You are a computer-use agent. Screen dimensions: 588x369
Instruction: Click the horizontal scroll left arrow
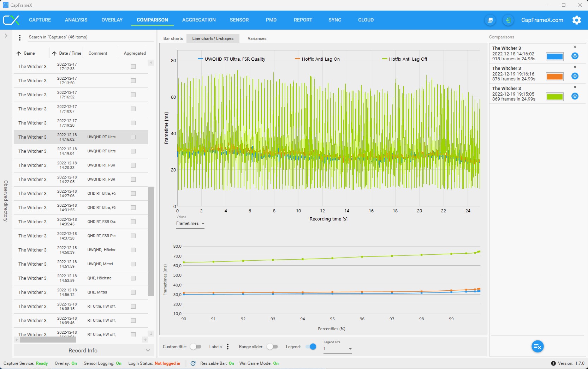coord(17,340)
